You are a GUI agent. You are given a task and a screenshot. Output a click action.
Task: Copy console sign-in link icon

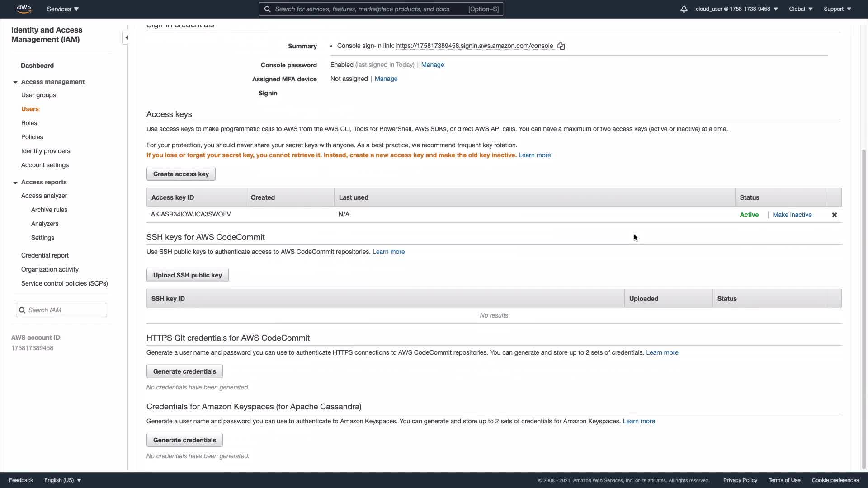561,46
